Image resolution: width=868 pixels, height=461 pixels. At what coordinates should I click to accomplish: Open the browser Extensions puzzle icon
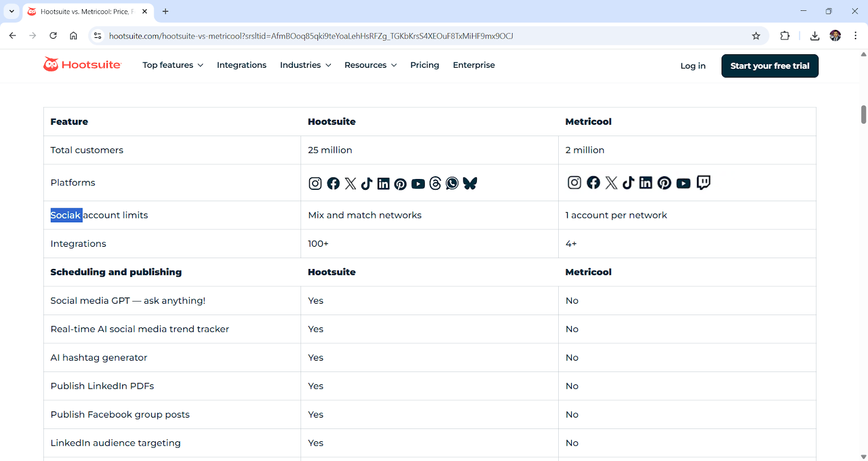784,36
